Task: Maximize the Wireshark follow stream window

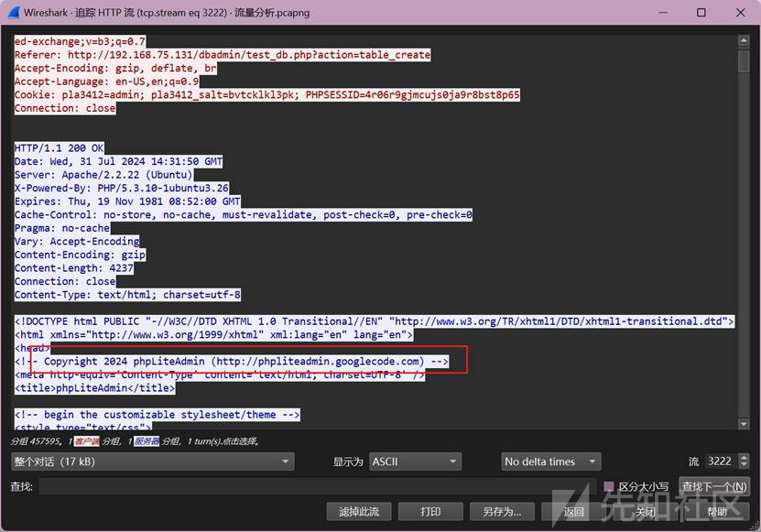Action: coord(701,12)
